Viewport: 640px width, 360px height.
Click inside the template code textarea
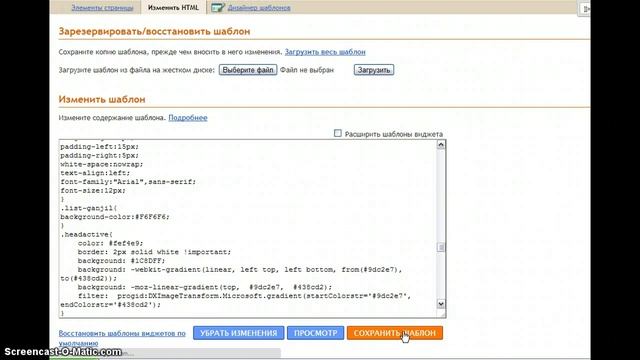tap(247, 229)
